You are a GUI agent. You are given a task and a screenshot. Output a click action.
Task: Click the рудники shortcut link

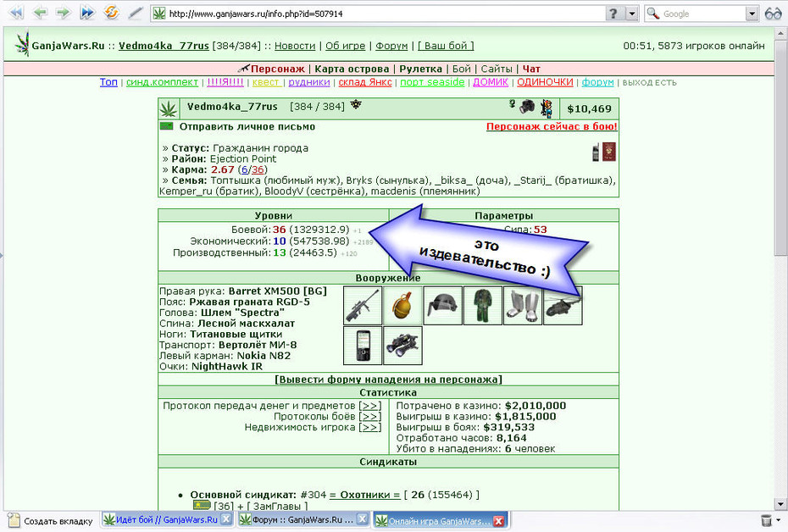pos(309,82)
